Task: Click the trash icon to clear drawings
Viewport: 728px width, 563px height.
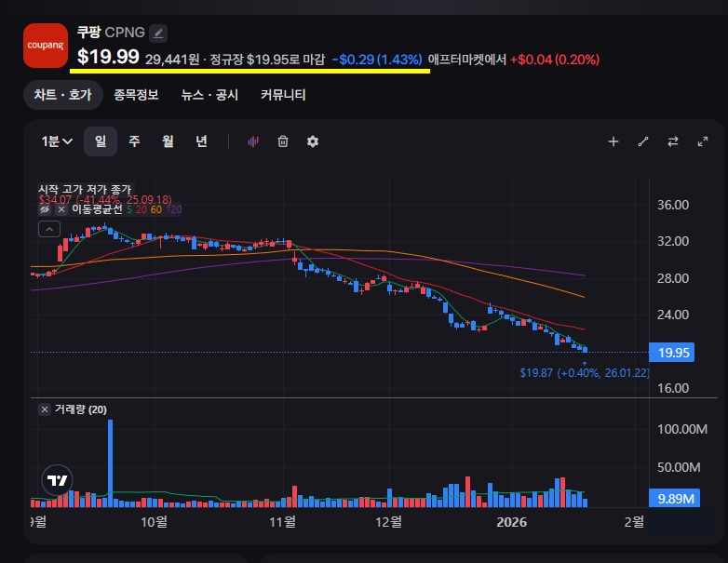Action: coord(283,141)
